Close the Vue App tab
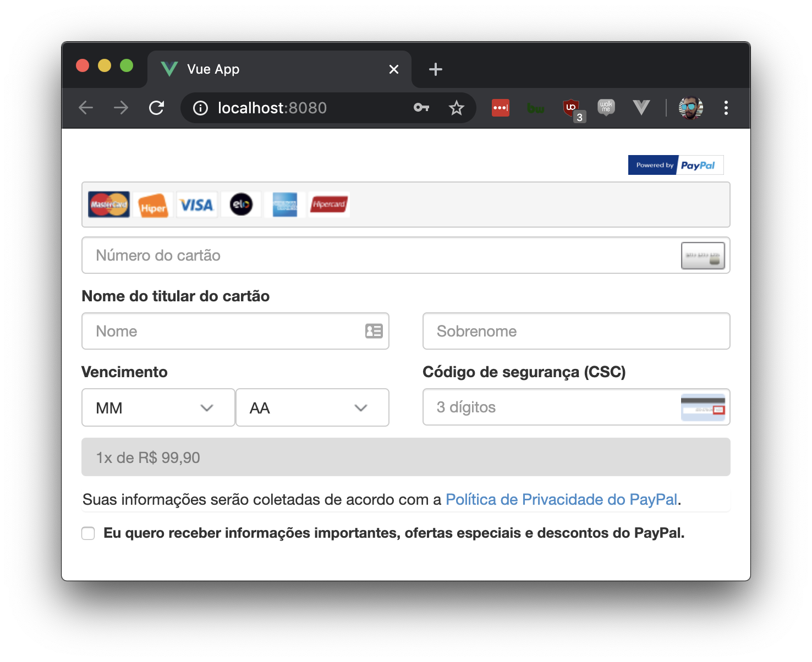 (394, 69)
